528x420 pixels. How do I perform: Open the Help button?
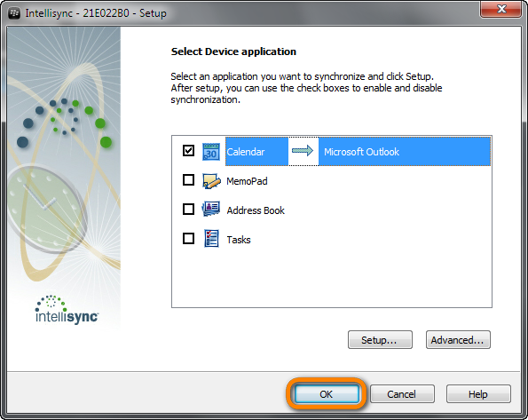478,394
